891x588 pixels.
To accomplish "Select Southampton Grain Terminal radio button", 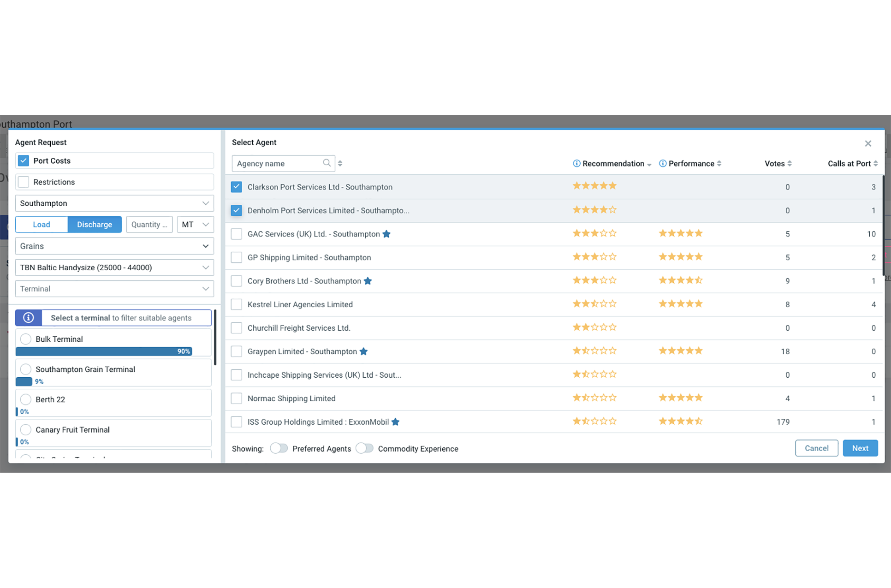I will (26, 369).
